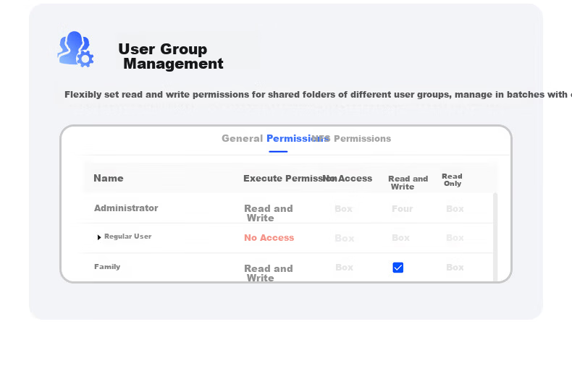Screen dimensions: 572x392
Task: Click the Read and Write column header
Action: click(408, 182)
